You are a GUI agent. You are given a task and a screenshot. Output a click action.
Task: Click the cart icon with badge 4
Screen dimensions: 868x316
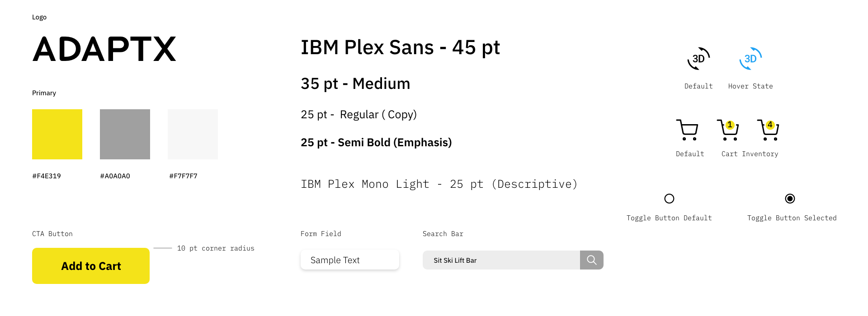tap(768, 130)
